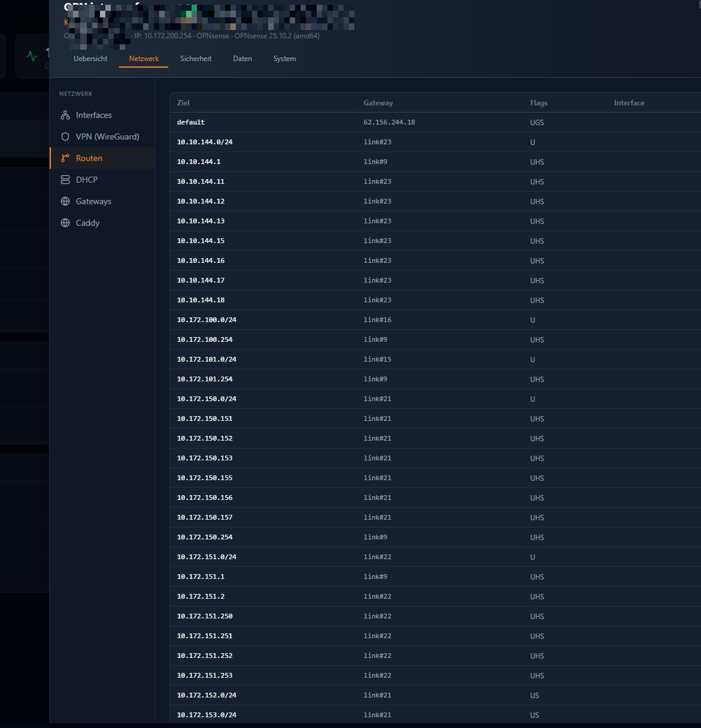Select route 10.172.152.0/24
Image resolution: width=701 pixels, height=728 pixels.
coord(435,695)
